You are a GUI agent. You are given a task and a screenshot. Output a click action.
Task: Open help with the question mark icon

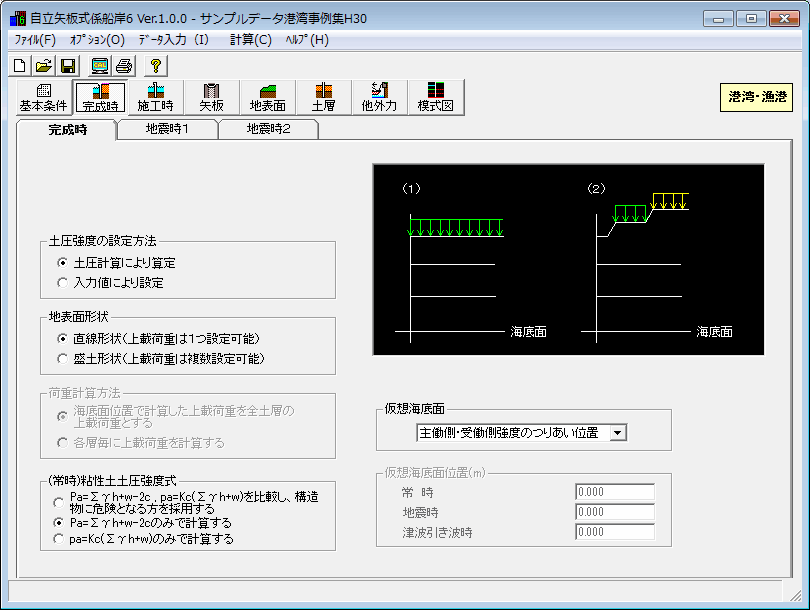tap(155, 66)
